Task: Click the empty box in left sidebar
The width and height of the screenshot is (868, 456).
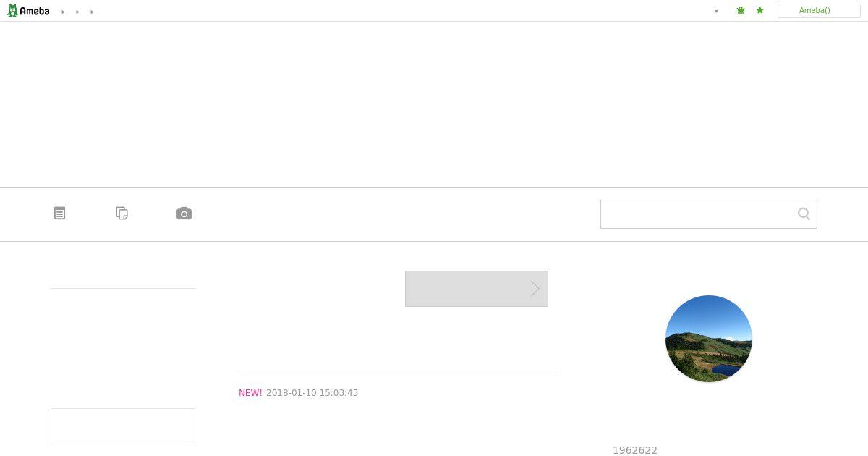Action: point(123,426)
